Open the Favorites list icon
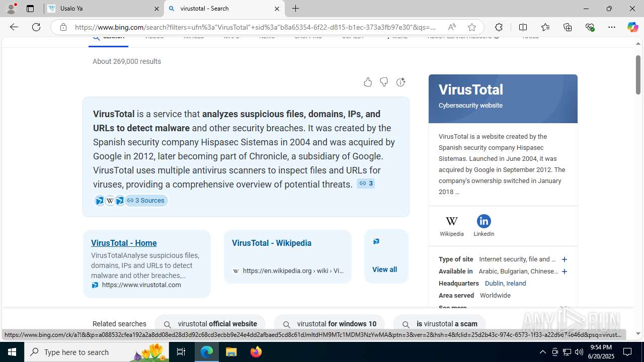This screenshot has width=644, height=362. click(x=545, y=27)
